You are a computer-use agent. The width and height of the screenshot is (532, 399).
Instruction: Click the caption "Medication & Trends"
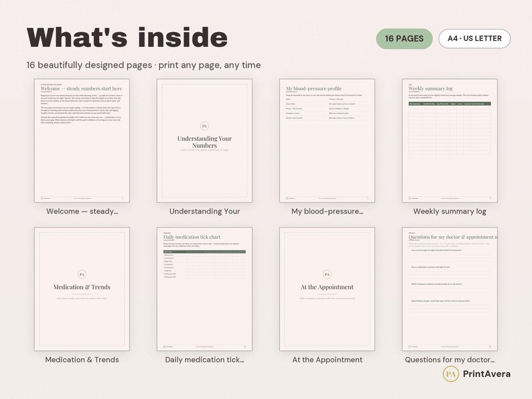pos(82,360)
